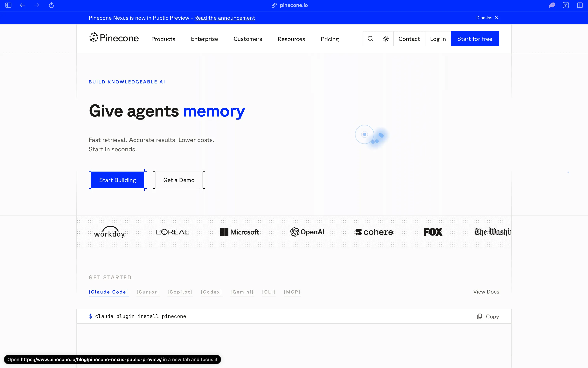
Task: Click the Microsoft logo
Action: coord(239,232)
